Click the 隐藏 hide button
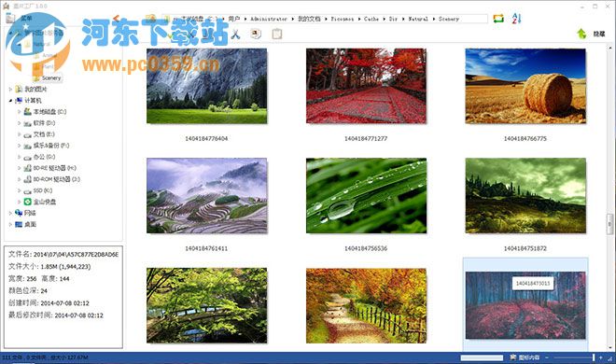 (598, 35)
